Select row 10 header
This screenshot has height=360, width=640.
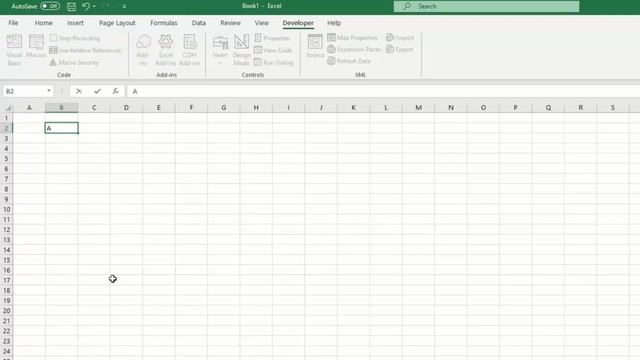click(x=7, y=209)
